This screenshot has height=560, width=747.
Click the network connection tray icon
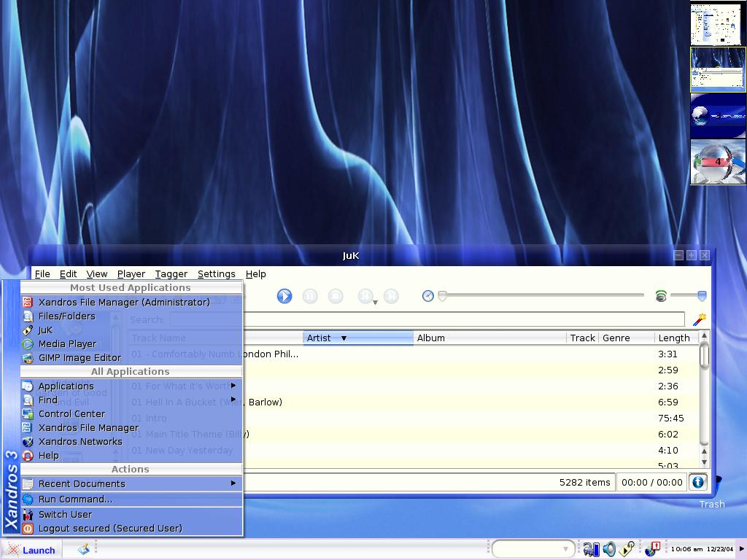click(x=591, y=550)
